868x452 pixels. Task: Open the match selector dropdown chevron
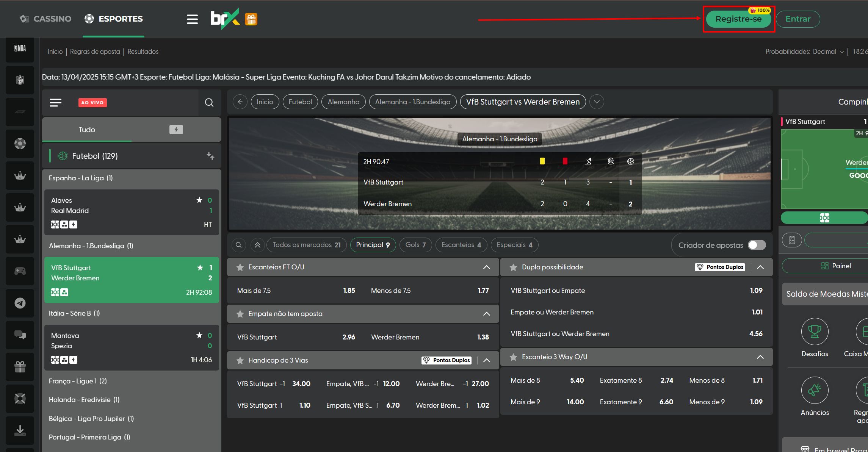pyautogui.click(x=597, y=102)
